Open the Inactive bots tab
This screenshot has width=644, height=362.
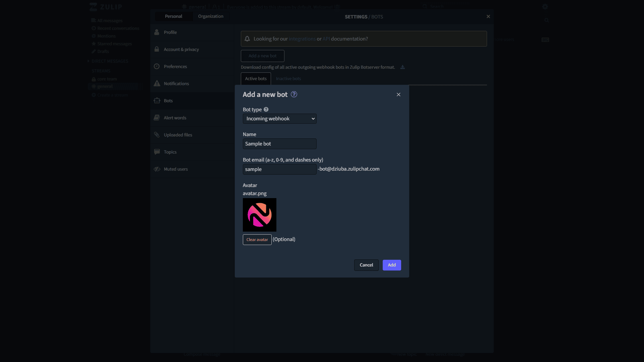coord(288,79)
